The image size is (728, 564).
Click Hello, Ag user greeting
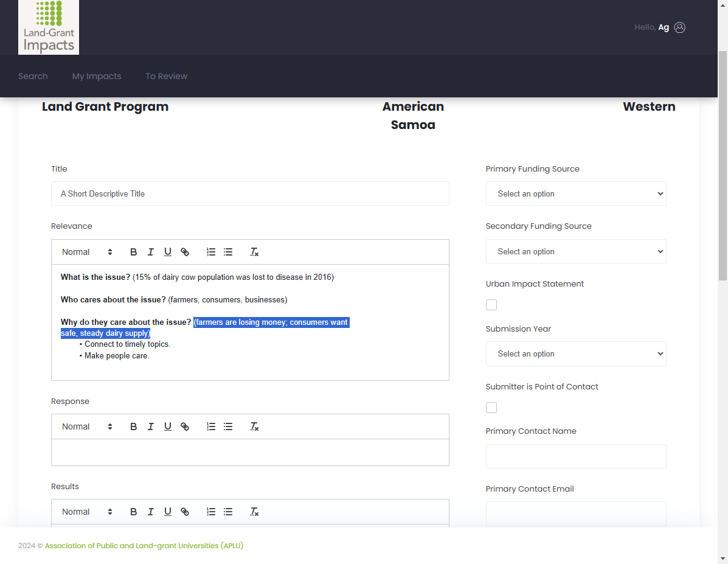pyautogui.click(x=651, y=27)
